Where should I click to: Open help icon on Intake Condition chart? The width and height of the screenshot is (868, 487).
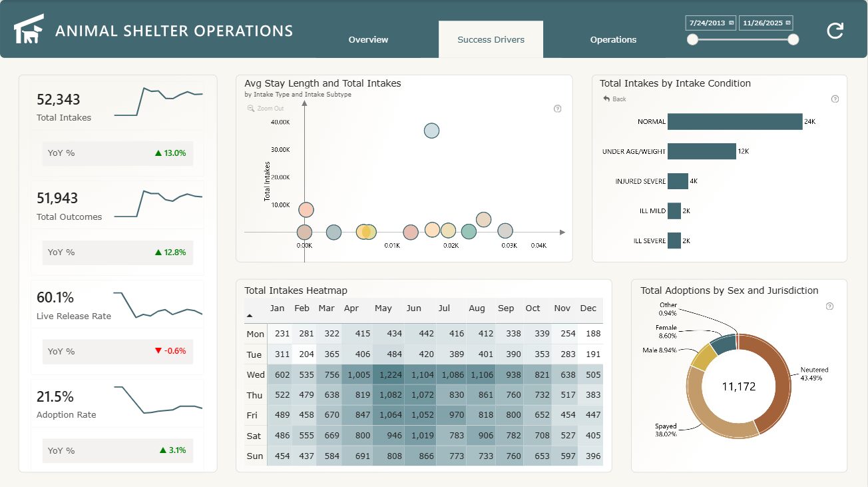point(835,99)
